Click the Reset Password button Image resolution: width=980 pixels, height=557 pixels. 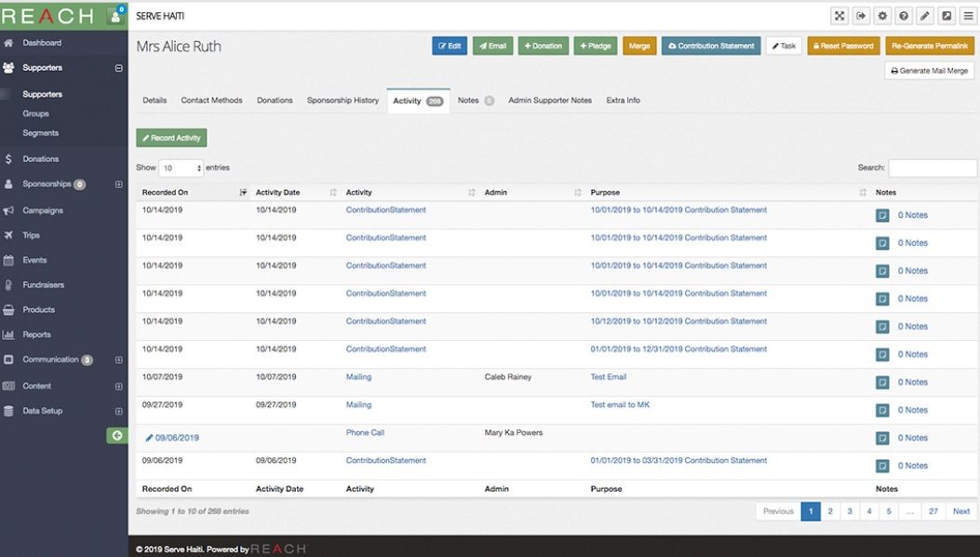pos(843,46)
